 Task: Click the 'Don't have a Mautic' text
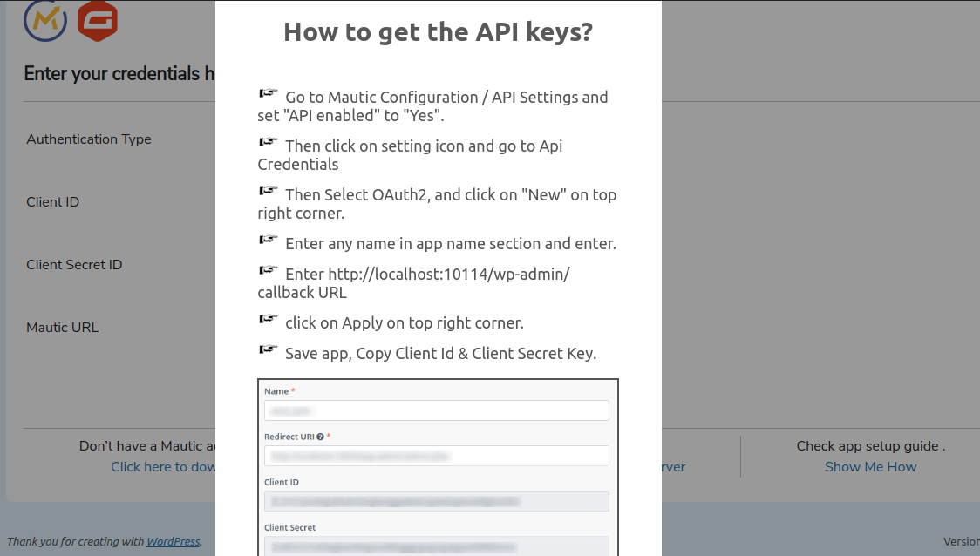point(147,446)
